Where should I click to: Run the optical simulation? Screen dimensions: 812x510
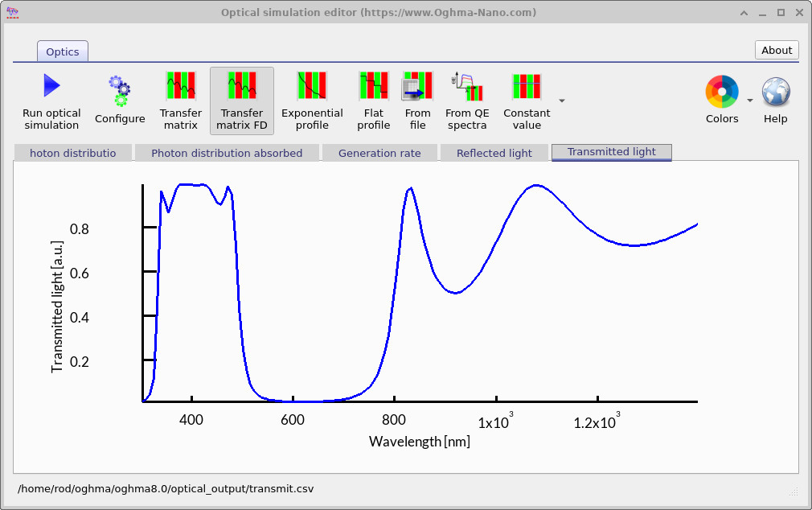click(51, 101)
